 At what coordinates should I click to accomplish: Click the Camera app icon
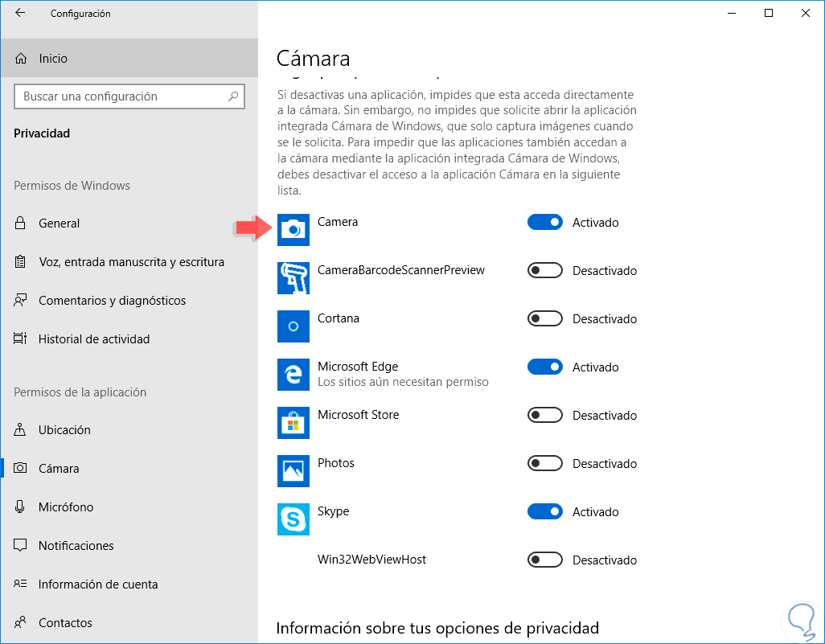pyautogui.click(x=293, y=230)
